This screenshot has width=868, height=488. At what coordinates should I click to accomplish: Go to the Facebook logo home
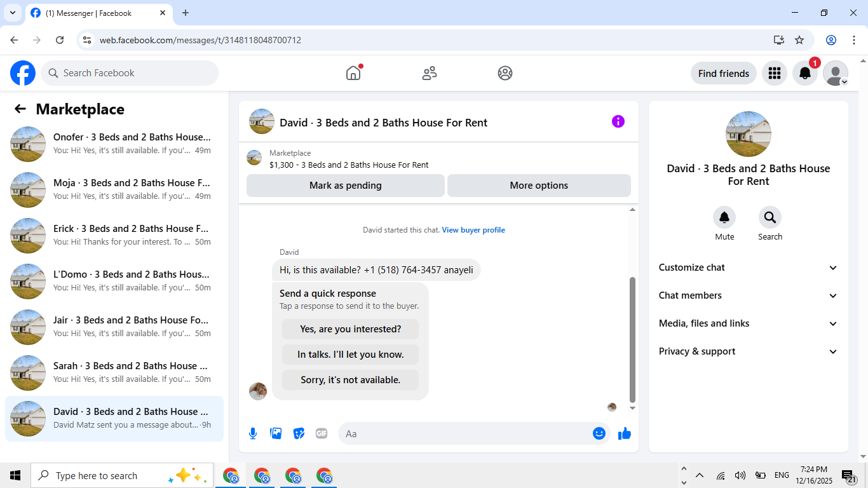pyautogui.click(x=23, y=73)
